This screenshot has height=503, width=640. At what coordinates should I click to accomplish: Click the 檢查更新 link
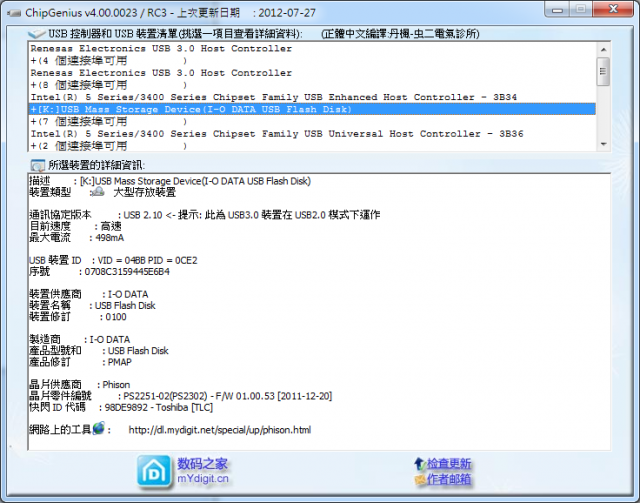[x=449, y=464]
